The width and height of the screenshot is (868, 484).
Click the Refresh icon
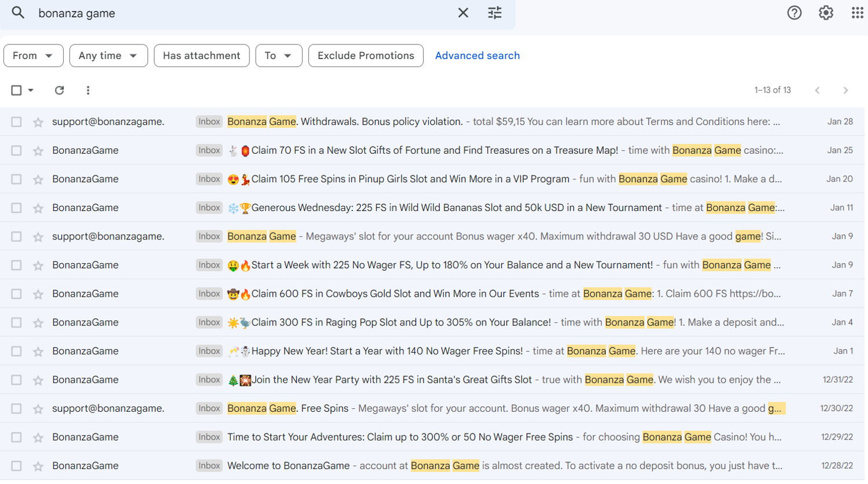(x=59, y=90)
